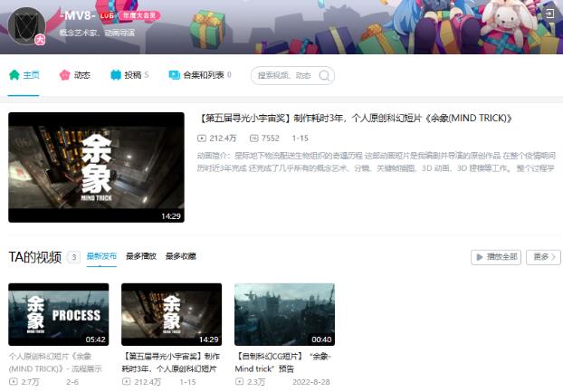Click the LV6 level badge
563x392 pixels.
(107, 15)
